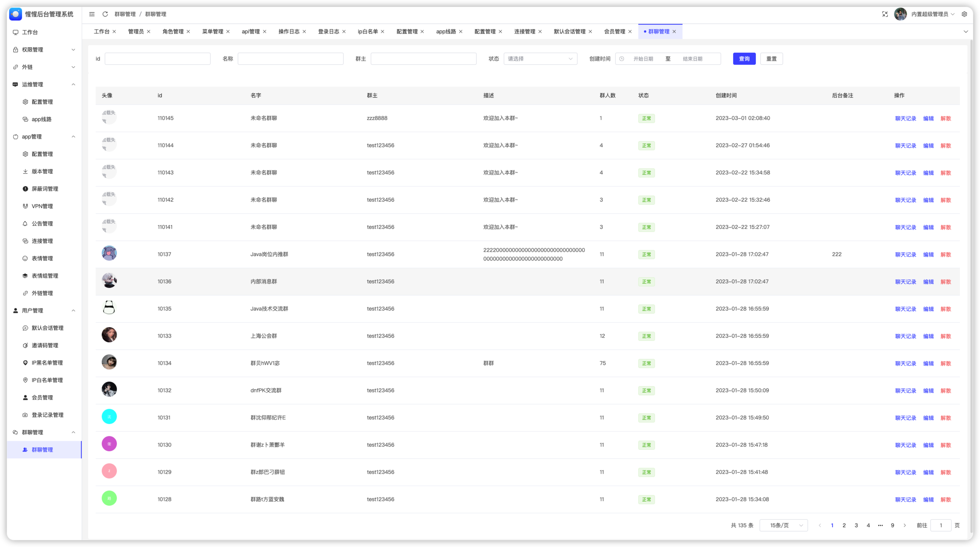The image size is (980, 547).
Task: Click the Java技术交流群 panda avatar thumbnail
Action: coord(109,308)
